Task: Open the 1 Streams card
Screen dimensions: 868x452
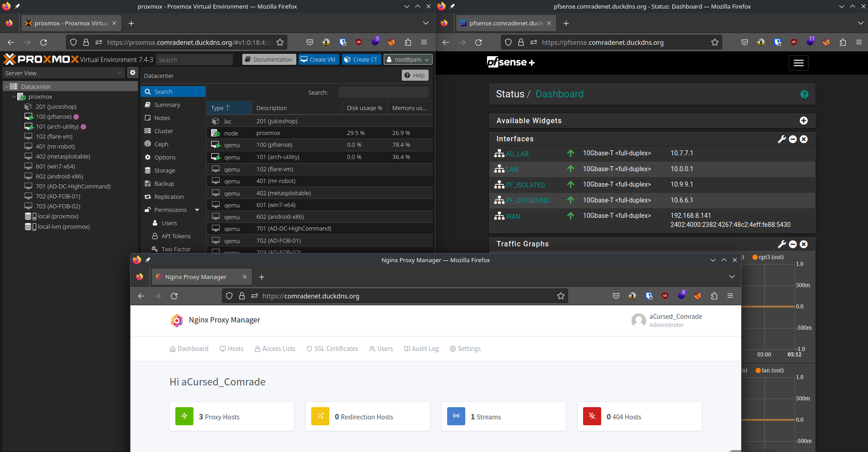Action: click(504, 416)
